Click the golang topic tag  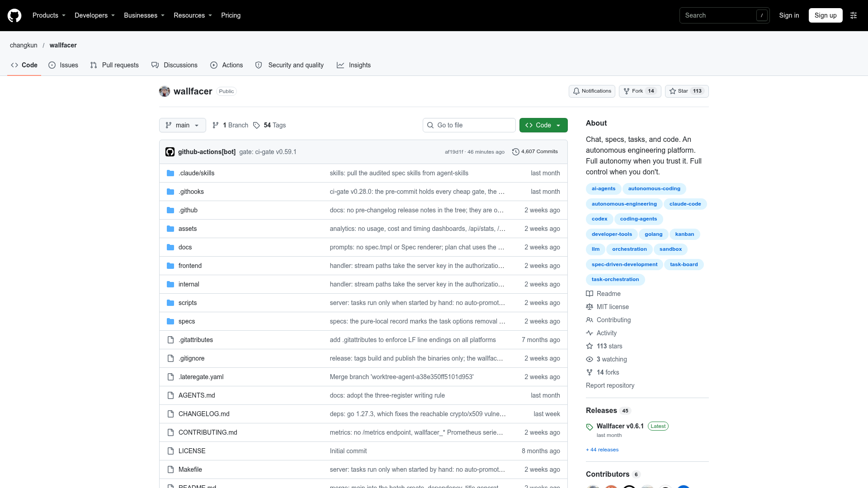653,234
